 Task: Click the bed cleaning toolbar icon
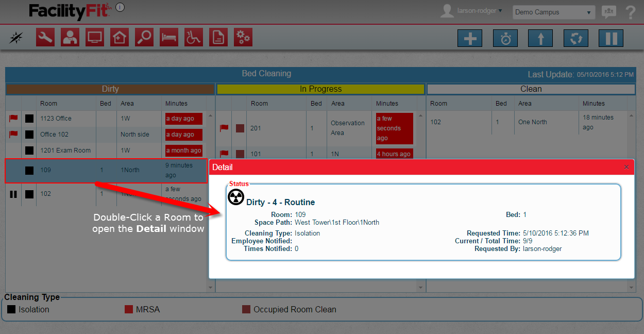tap(169, 38)
